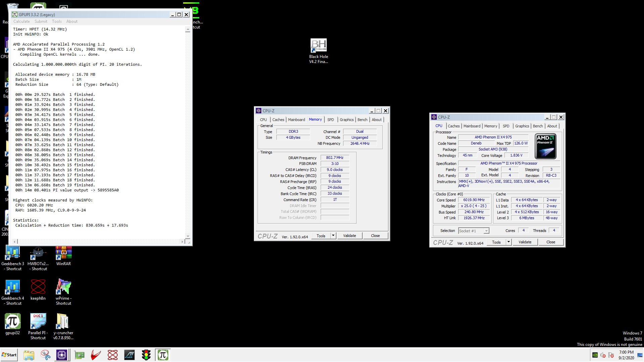Click the GPUPI pi icon in title bar
Screen dimensions: 644x362
coord(15,14)
